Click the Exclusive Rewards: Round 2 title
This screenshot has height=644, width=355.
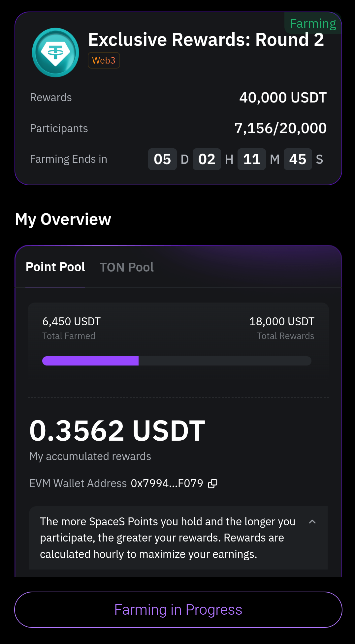pos(206,40)
